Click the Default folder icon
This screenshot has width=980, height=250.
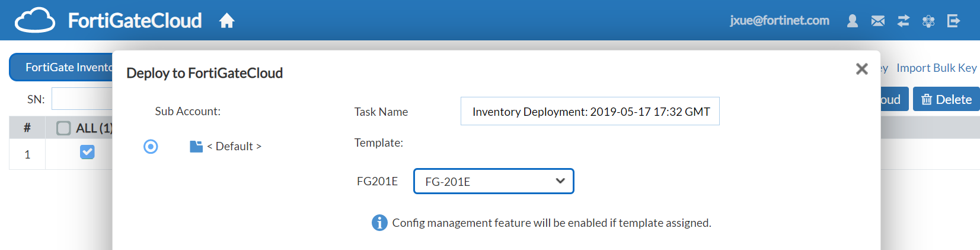[x=196, y=146]
